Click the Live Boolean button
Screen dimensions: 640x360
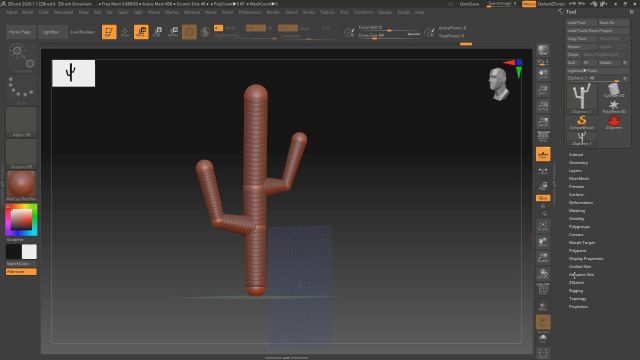point(82,32)
